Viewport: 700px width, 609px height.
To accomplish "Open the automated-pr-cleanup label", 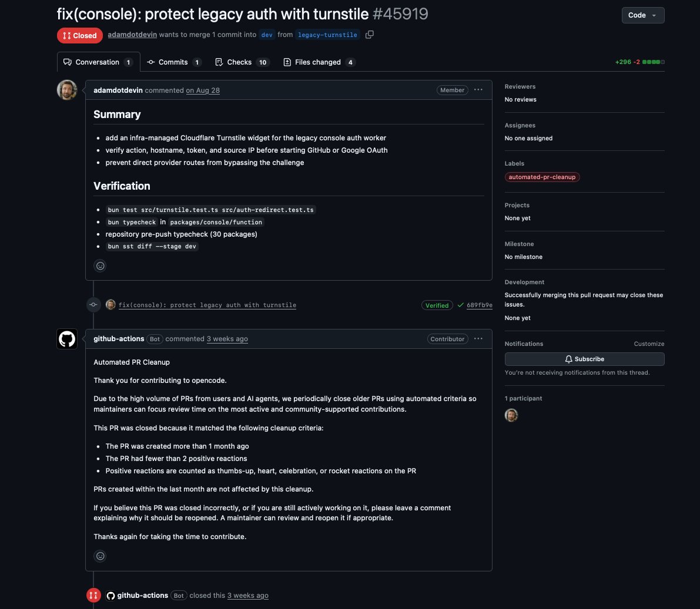I will (542, 177).
